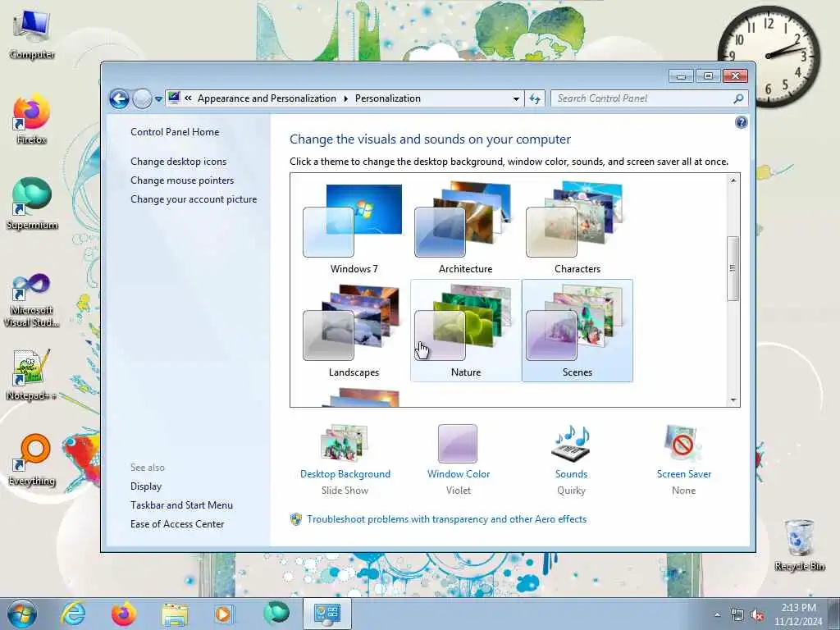Open Ease of Access Center
The height and width of the screenshot is (630, 840).
[x=177, y=524]
